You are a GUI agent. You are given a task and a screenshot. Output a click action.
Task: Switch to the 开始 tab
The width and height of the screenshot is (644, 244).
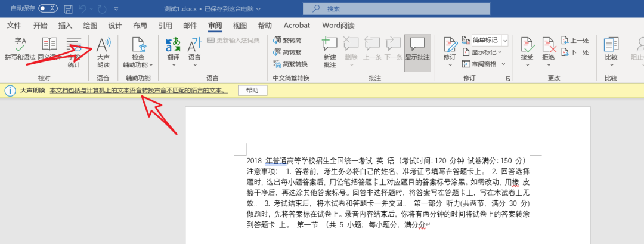click(41, 26)
